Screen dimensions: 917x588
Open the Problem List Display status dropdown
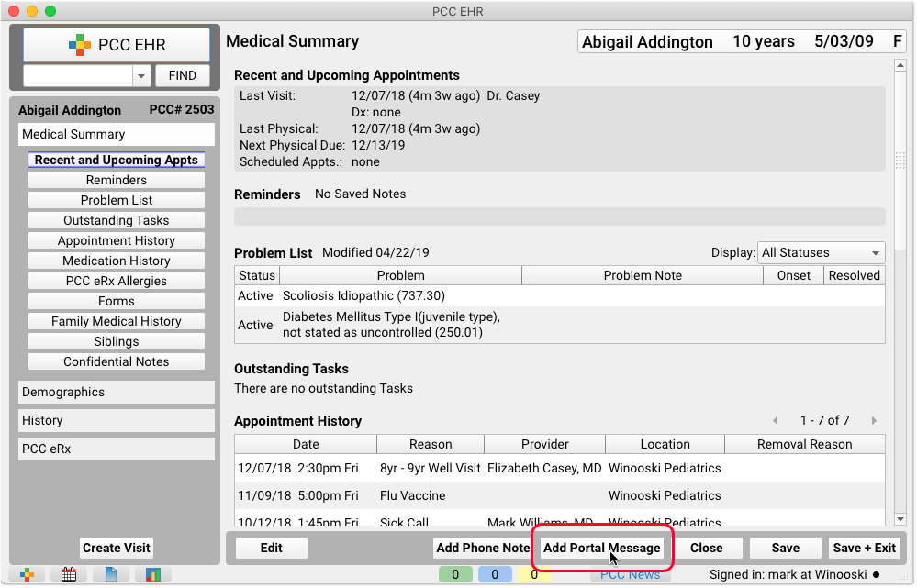[x=821, y=253]
